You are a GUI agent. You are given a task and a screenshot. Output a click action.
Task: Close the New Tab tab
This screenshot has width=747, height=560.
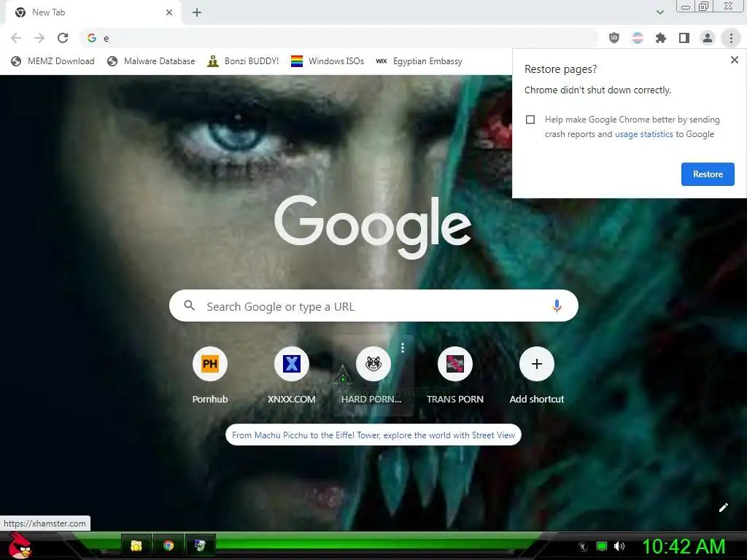click(169, 12)
